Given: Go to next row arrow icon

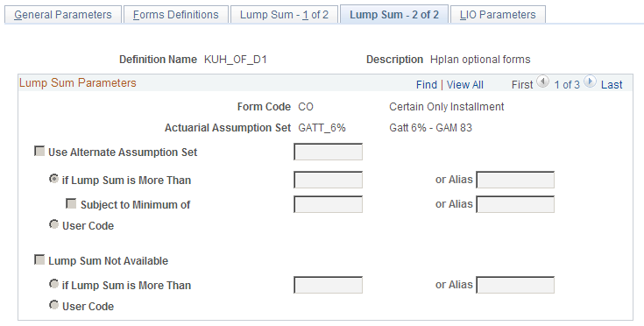Looking at the screenshot, I should (590, 81).
